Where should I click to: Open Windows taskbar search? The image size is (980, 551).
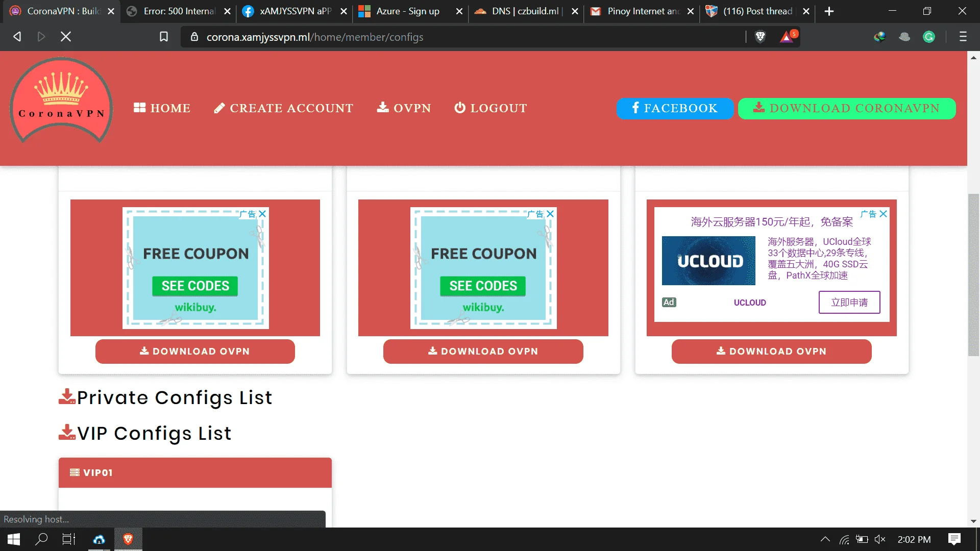coord(41,539)
